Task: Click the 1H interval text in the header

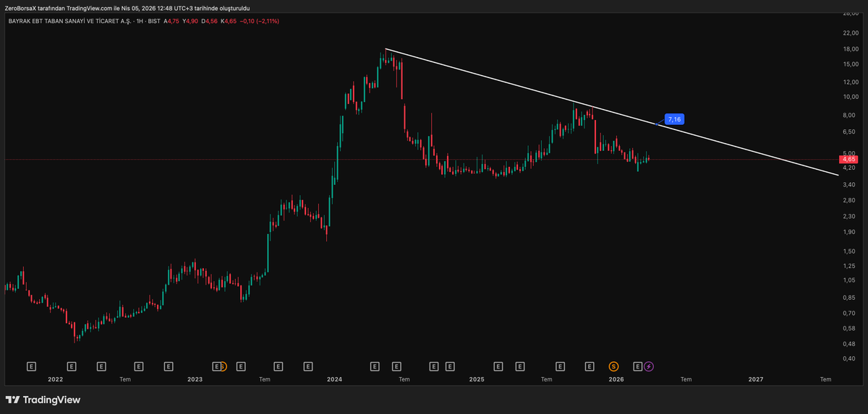Action: pyautogui.click(x=139, y=21)
